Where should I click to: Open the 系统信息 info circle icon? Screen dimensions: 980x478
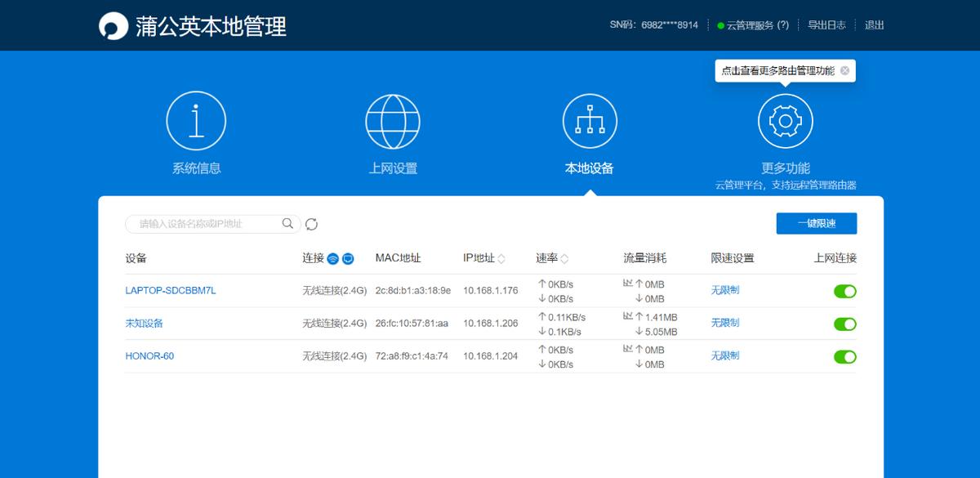coord(196,119)
